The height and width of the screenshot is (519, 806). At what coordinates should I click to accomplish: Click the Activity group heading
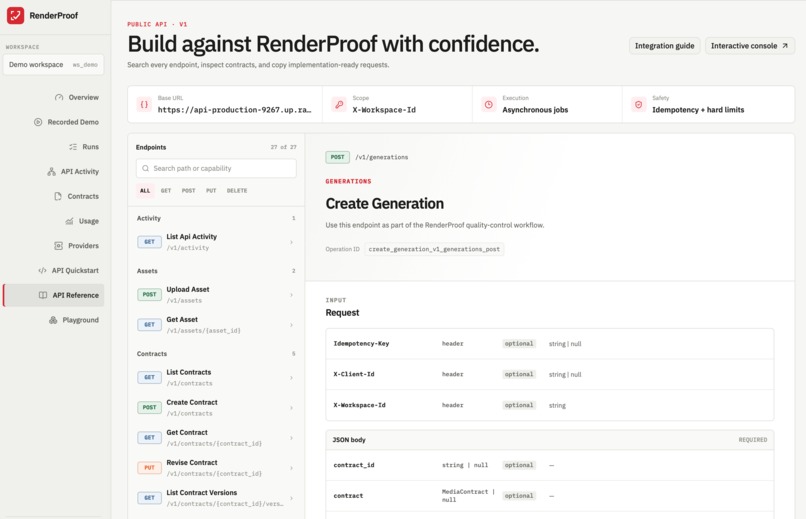click(149, 218)
